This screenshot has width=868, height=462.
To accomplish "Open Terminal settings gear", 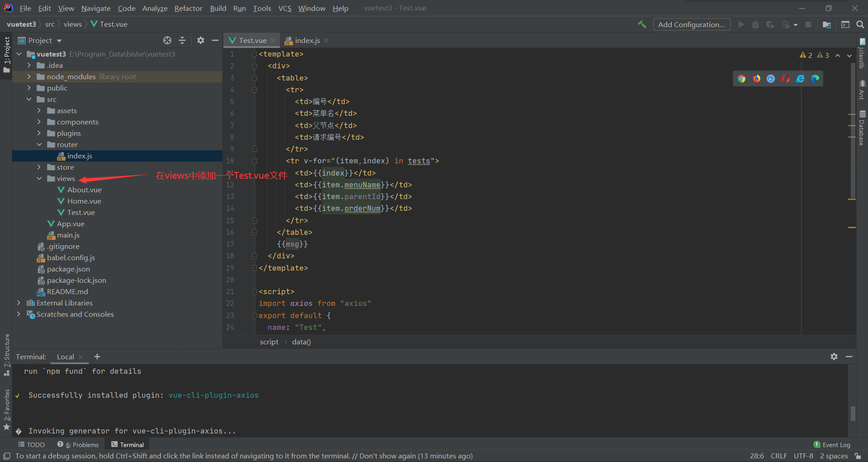I will click(834, 357).
